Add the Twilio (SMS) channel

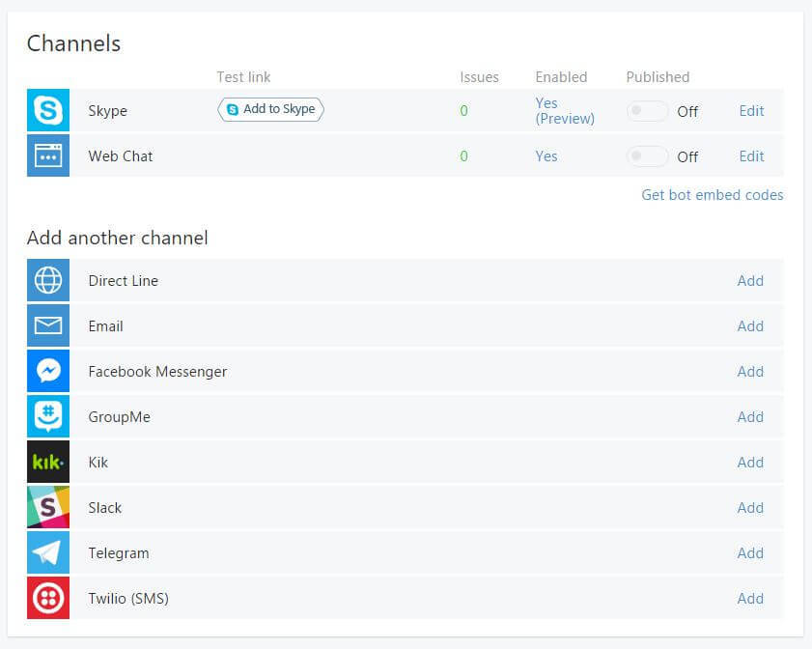coord(750,598)
